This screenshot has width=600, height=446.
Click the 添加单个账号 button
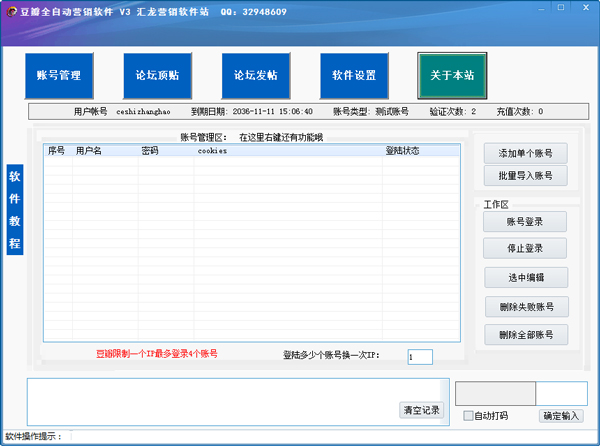coord(525,153)
